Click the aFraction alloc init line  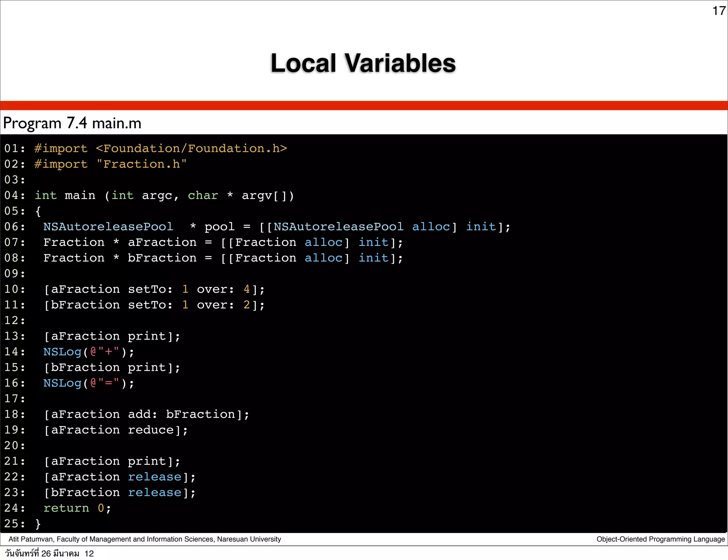pos(223,242)
